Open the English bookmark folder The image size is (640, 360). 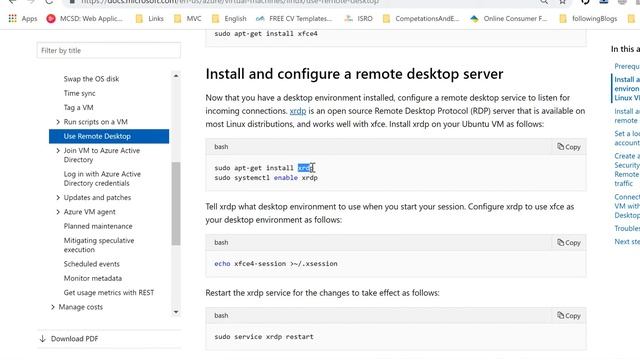point(229,18)
